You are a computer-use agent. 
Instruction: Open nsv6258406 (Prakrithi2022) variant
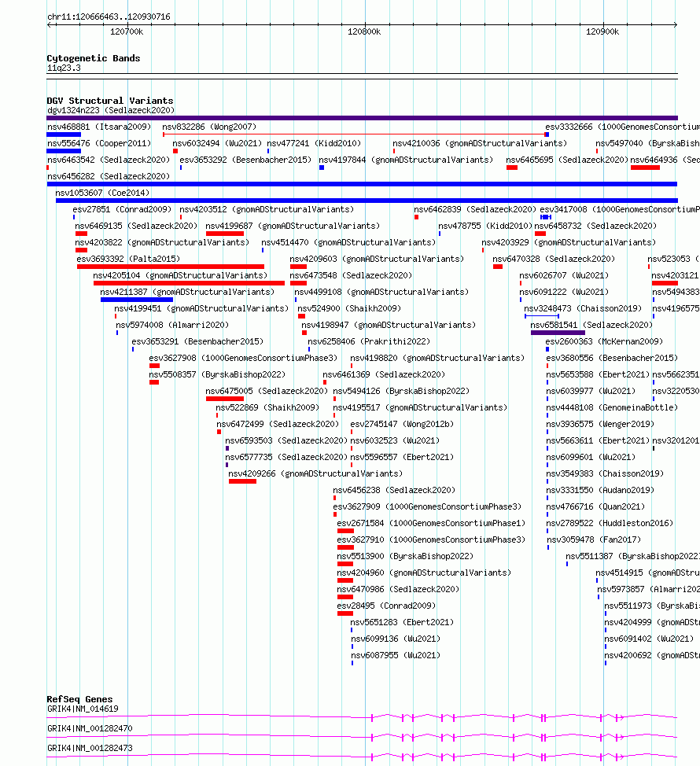point(370,342)
